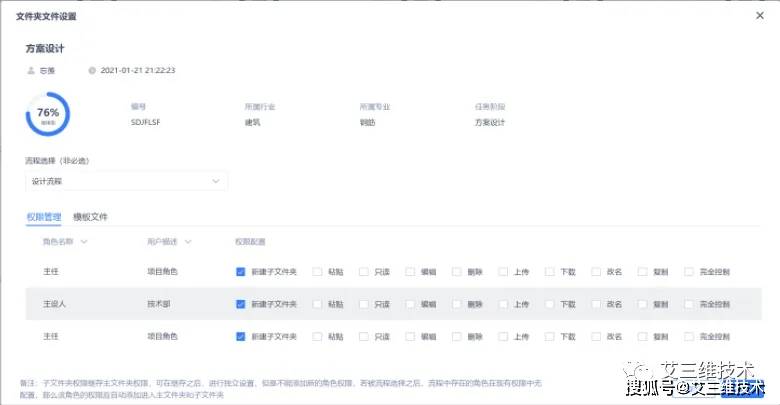
Task: Enable 粘贴 permission for 主设人
Action: tap(317, 304)
